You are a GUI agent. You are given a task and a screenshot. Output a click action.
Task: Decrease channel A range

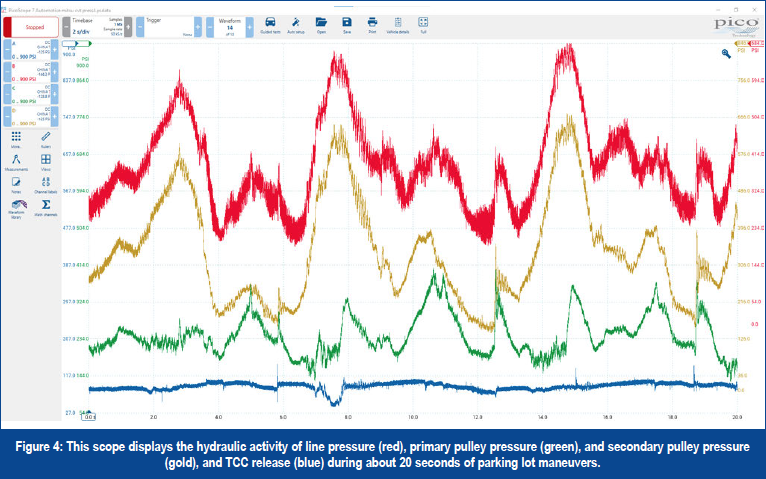point(7,50)
